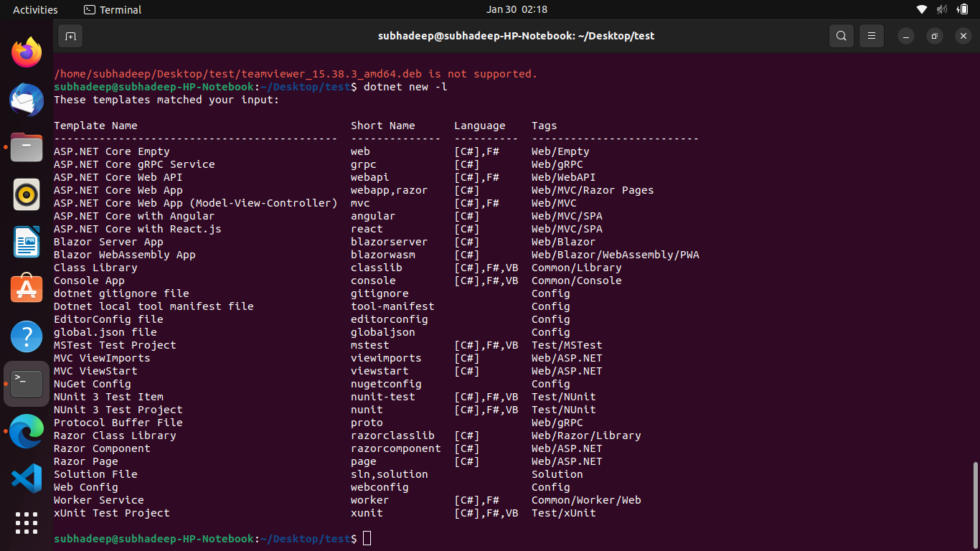Click the 'MSTest Test Project' text
This screenshot has width=980, height=551.
pos(115,345)
